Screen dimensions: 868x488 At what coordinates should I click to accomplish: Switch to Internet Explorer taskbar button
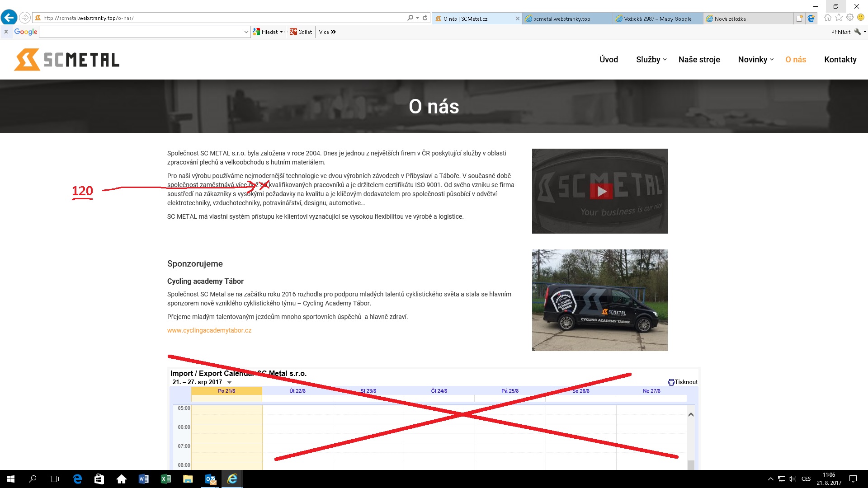point(232,479)
